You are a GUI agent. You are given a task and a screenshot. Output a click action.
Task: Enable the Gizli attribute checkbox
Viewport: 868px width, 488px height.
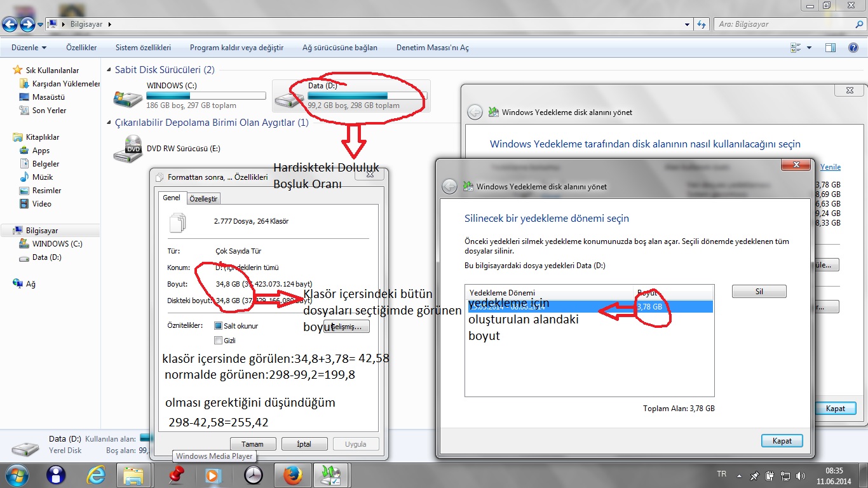click(x=219, y=341)
